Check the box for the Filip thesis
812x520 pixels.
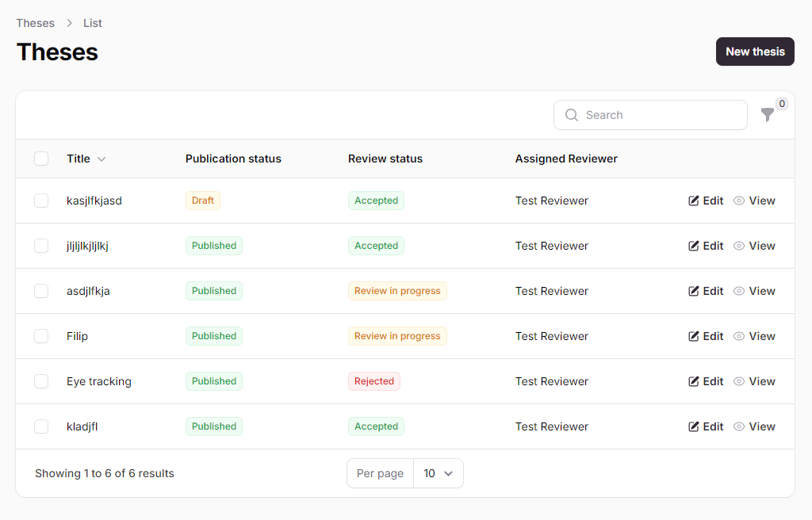pyautogui.click(x=41, y=336)
